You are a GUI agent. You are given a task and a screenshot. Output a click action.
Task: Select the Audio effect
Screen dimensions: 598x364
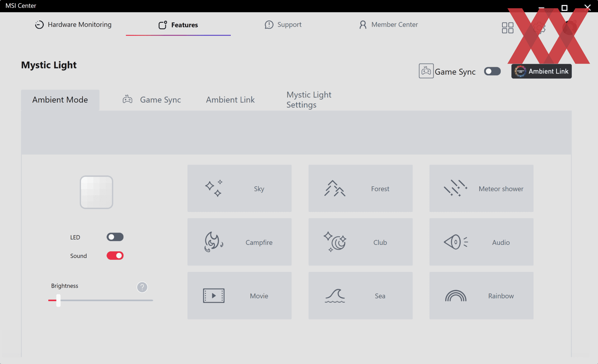click(481, 242)
